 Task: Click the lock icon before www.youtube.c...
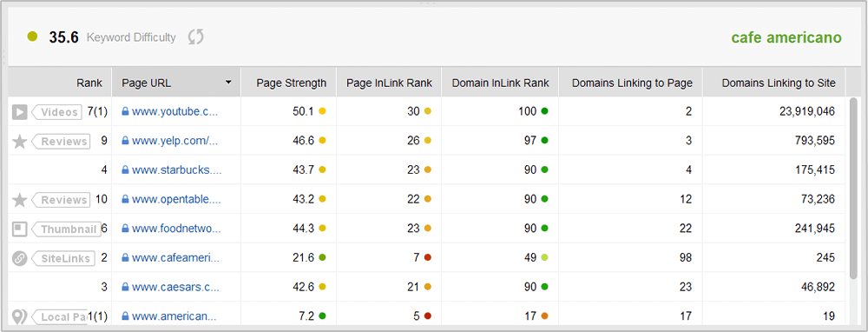[x=125, y=111]
